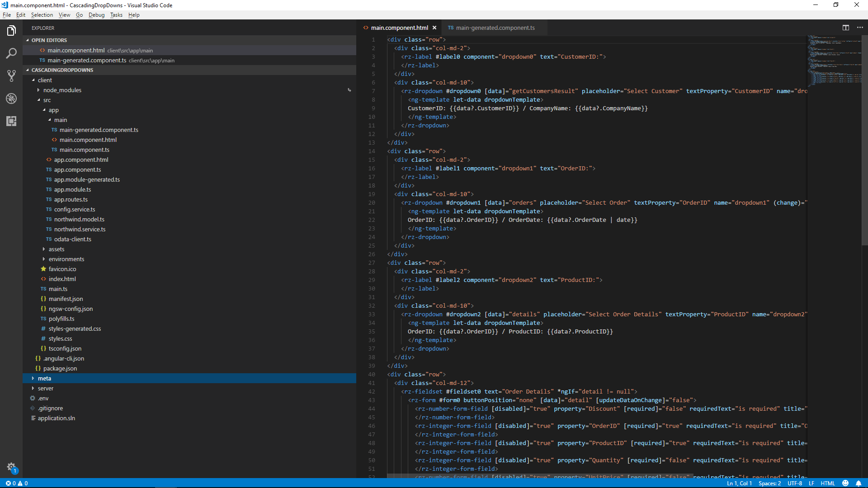Open the Extensions view in activity bar
Image resolution: width=868 pixels, height=488 pixels.
(11, 121)
